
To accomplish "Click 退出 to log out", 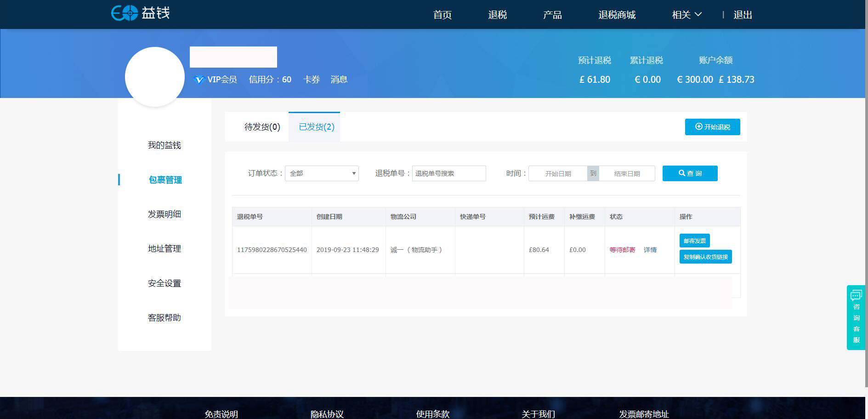I will [x=743, y=15].
